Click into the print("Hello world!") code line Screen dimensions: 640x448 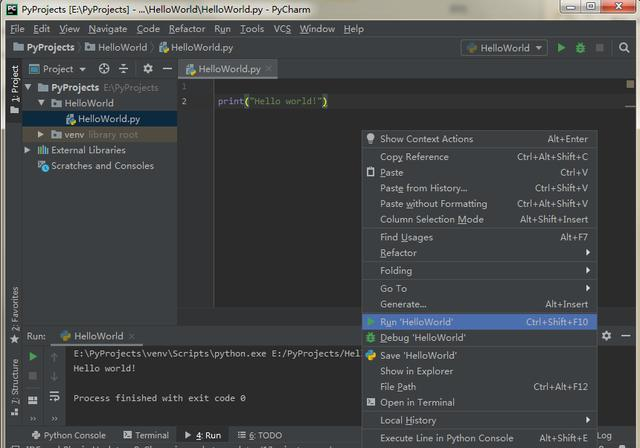click(272, 101)
